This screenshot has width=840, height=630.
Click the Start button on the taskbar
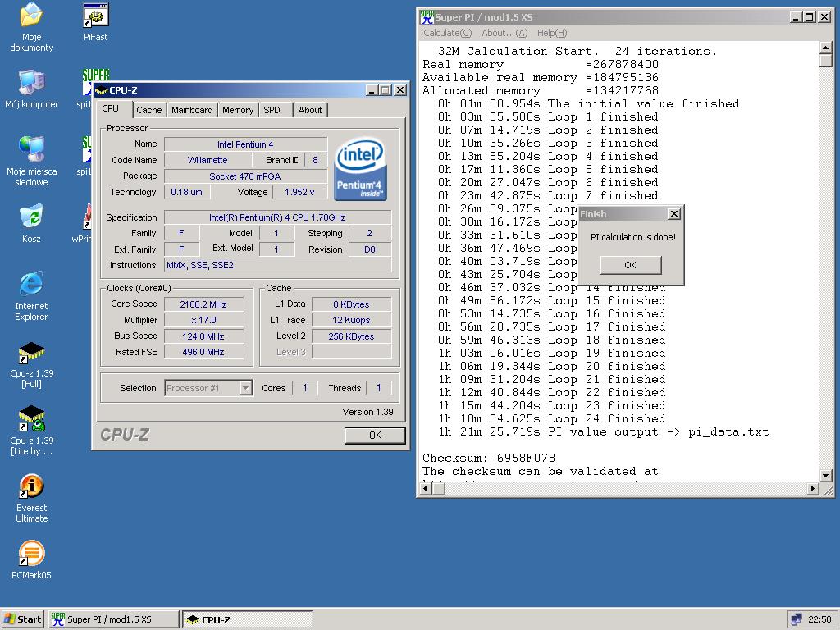tap(22, 619)
